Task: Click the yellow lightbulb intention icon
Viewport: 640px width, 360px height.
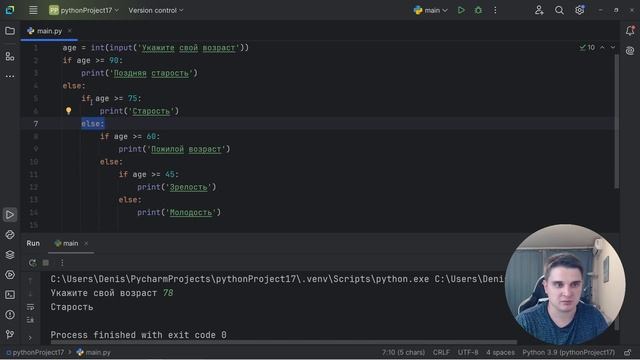Action: point(69,111)
